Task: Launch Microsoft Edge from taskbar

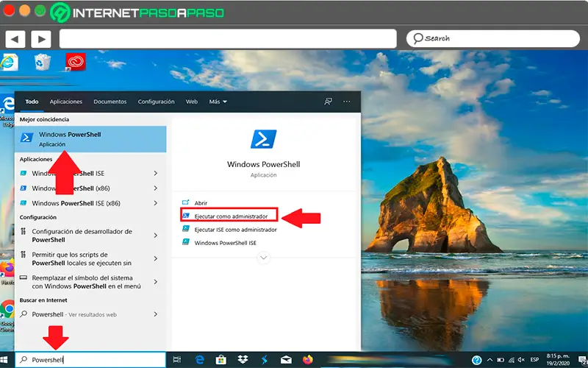Action: (x=199, y=360)
